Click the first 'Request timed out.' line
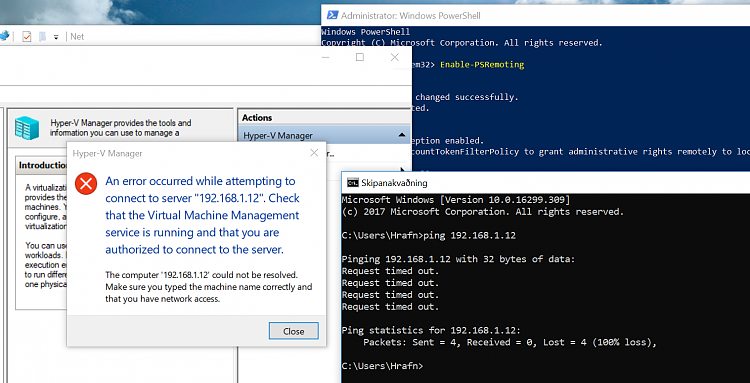This screenshot has width=750, height=383. pos(390,271)
